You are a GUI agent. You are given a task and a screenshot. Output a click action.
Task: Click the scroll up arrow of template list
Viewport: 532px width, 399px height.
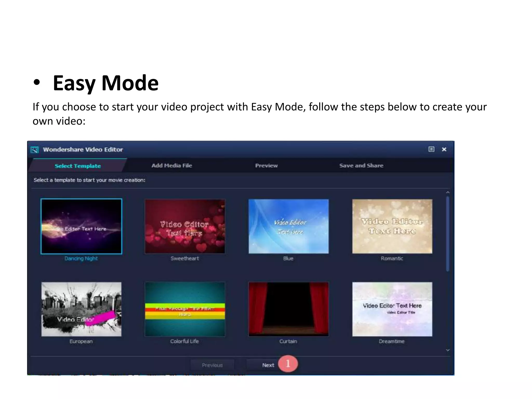pos(448,192)
